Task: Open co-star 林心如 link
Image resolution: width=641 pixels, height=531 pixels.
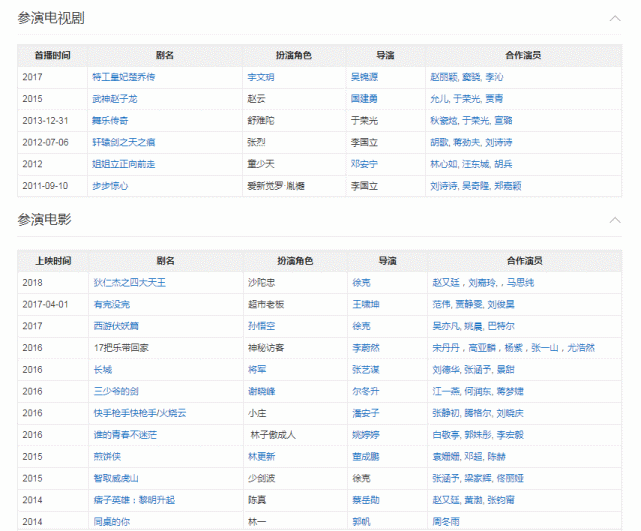Action: 444,164
